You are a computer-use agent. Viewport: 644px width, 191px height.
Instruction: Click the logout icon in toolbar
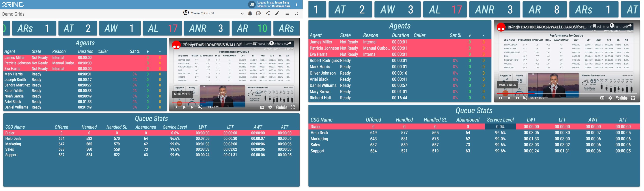258,13
